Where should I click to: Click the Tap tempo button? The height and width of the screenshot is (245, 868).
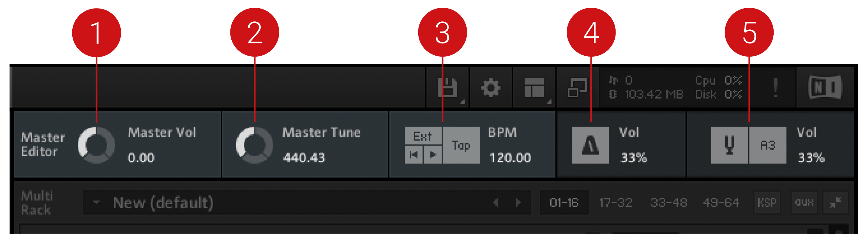(x=461, y=145)
